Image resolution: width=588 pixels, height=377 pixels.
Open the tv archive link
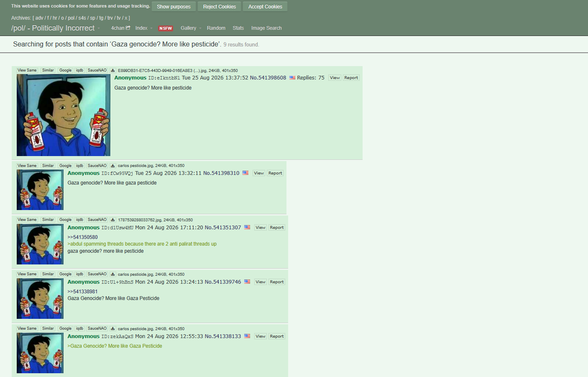pos(119,18)
